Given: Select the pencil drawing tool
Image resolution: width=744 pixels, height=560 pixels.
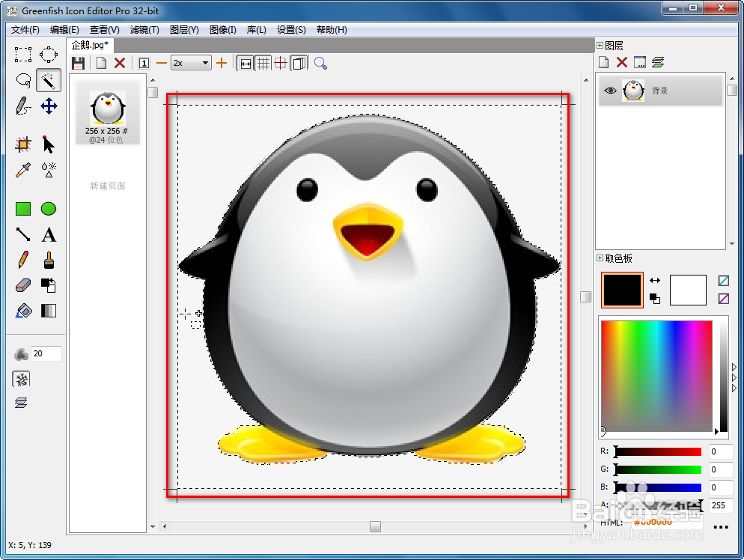Looking at the screenshot, I should coord(22,260).
